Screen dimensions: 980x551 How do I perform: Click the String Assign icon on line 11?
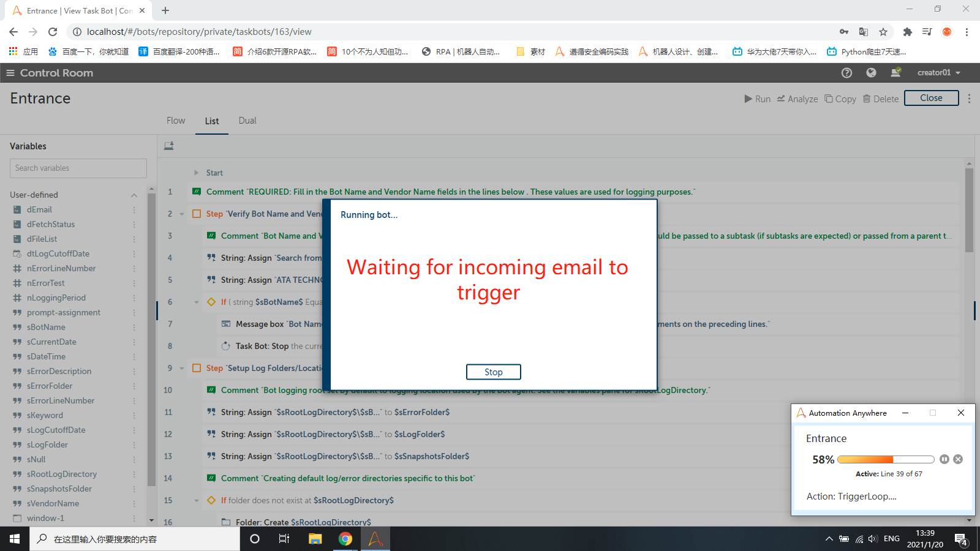(211, 412)
